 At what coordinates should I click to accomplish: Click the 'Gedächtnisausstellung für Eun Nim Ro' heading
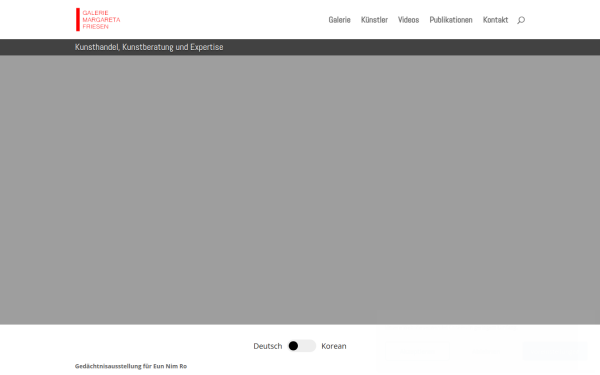point(131,366)
